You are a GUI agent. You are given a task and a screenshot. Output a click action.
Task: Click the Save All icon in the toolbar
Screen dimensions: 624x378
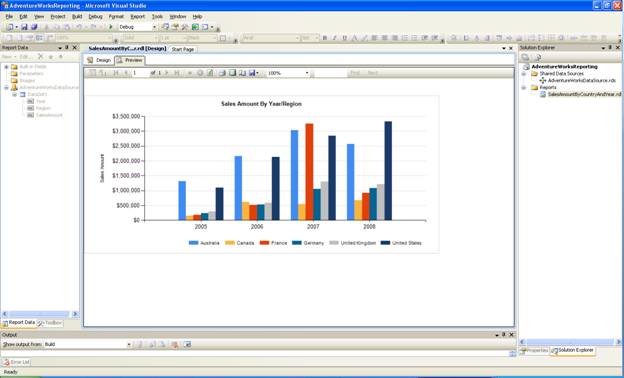coord(34,27)
